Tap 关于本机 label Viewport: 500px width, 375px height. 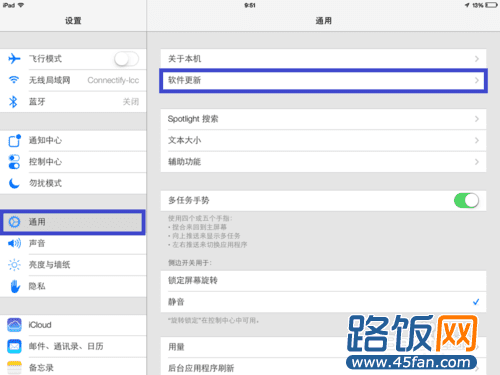coord(184,59)
